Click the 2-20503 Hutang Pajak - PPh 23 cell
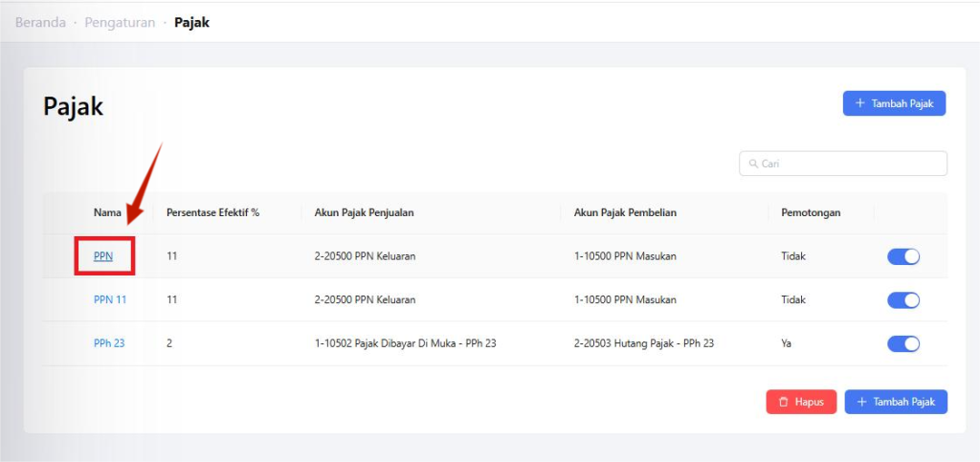980x462 pixels. (x=643, y=343)
